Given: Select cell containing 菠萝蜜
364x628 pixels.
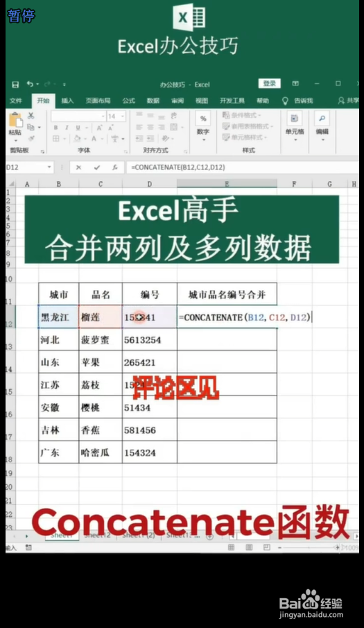Looking at the screenshot, I should click(x=101, y=339).
